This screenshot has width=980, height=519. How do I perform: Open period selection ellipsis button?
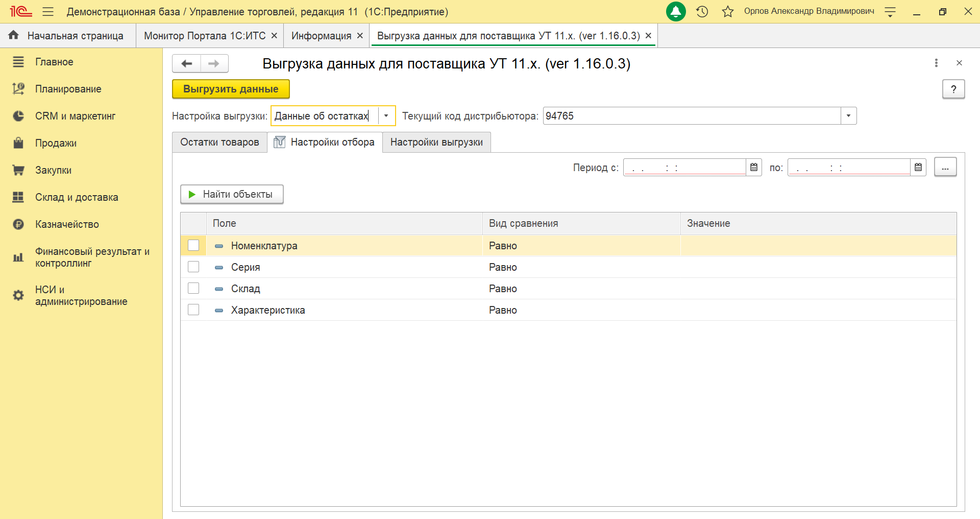pyautogui.click(x=945, y=167)
